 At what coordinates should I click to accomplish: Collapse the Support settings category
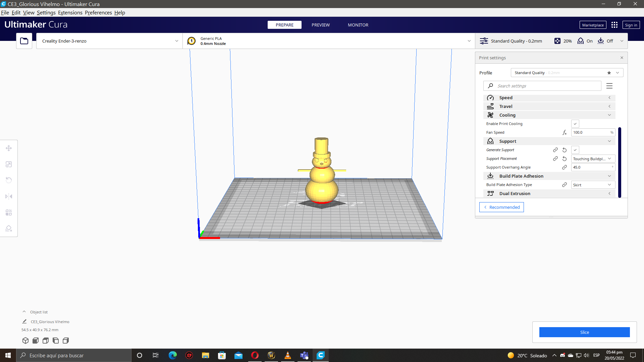(x=549, y=141)
